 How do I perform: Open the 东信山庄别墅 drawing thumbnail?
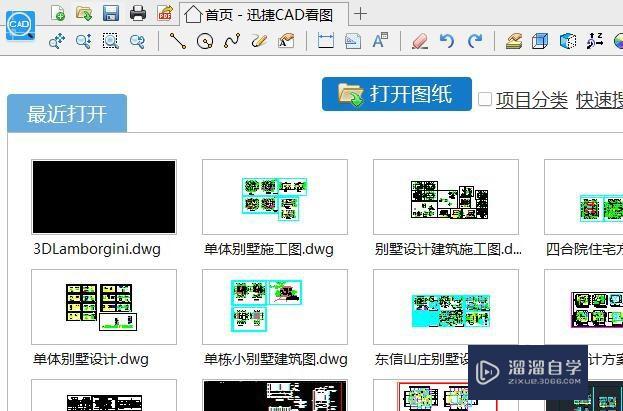pyautogui.click(x=446, y=307)
